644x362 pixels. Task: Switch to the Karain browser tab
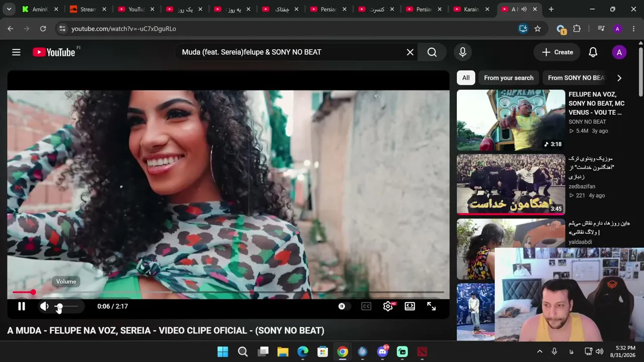pyautogui.click(x=471, y=9)
